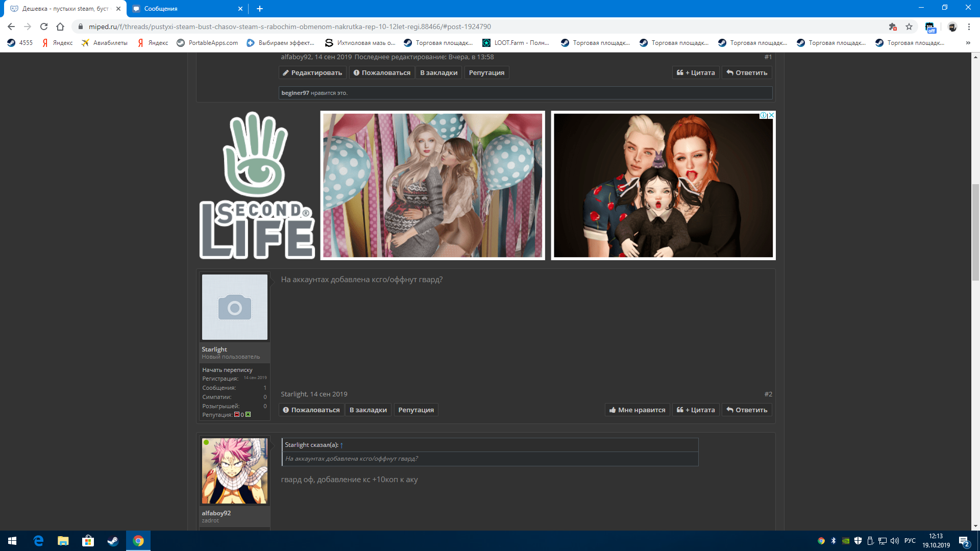
Task: Open the Second Life logo ad
Action: [256, 185]
